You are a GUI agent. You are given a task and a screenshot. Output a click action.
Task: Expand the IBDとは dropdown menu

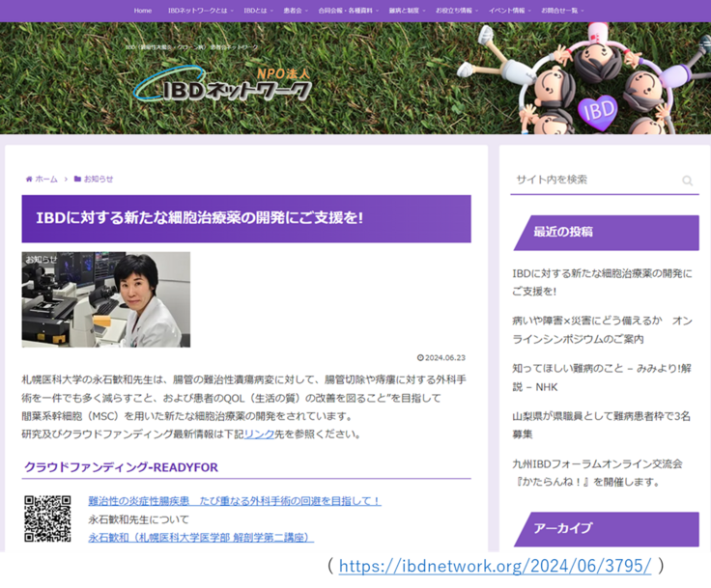(x=258, y=11)
